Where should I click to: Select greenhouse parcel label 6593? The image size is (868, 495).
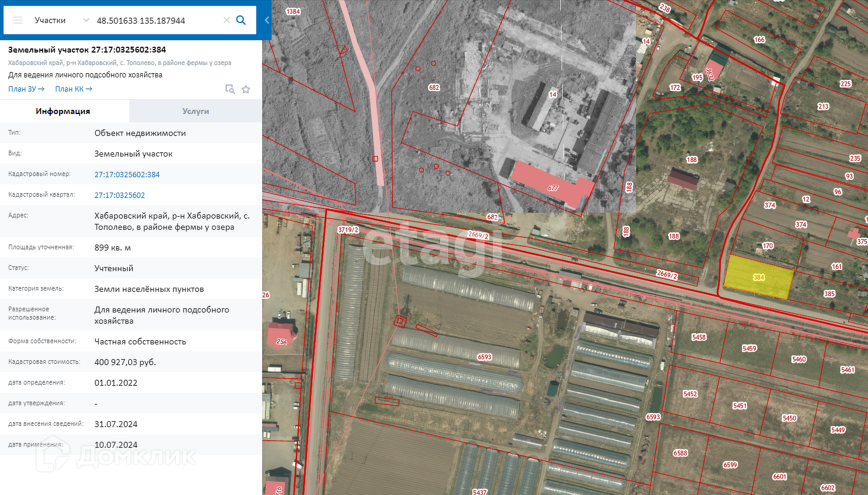(484, 357)
